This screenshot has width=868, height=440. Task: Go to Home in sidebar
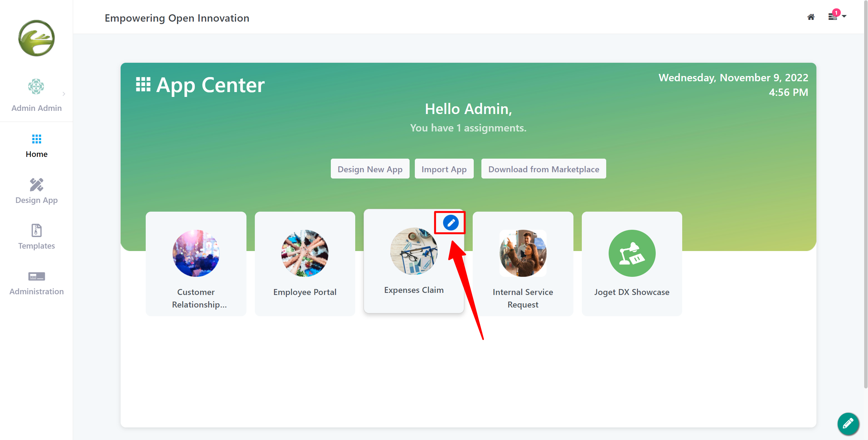coord(37,146)
